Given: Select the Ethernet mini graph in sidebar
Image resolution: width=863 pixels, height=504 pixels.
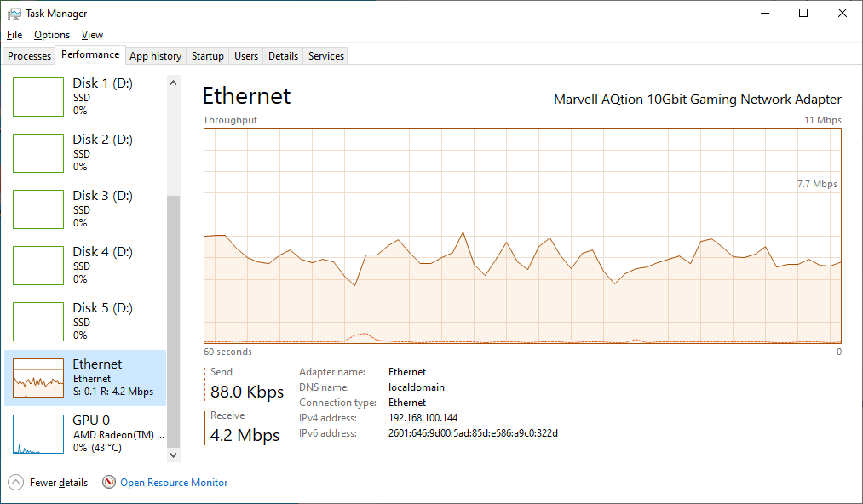Looking at the screenshot, I should [38, 378].
